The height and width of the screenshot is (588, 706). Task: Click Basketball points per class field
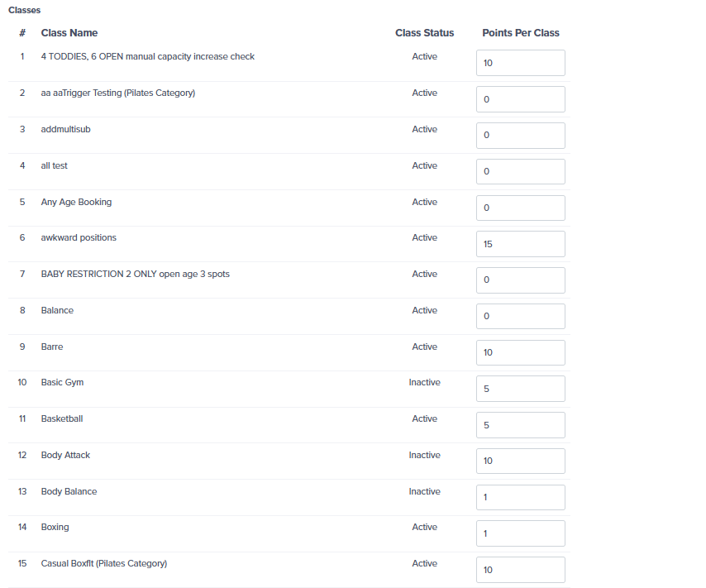click(521, 425)
